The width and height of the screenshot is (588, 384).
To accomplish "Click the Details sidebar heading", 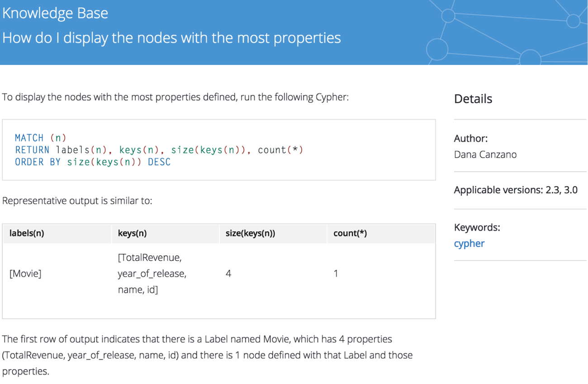I will coord(473,98).
